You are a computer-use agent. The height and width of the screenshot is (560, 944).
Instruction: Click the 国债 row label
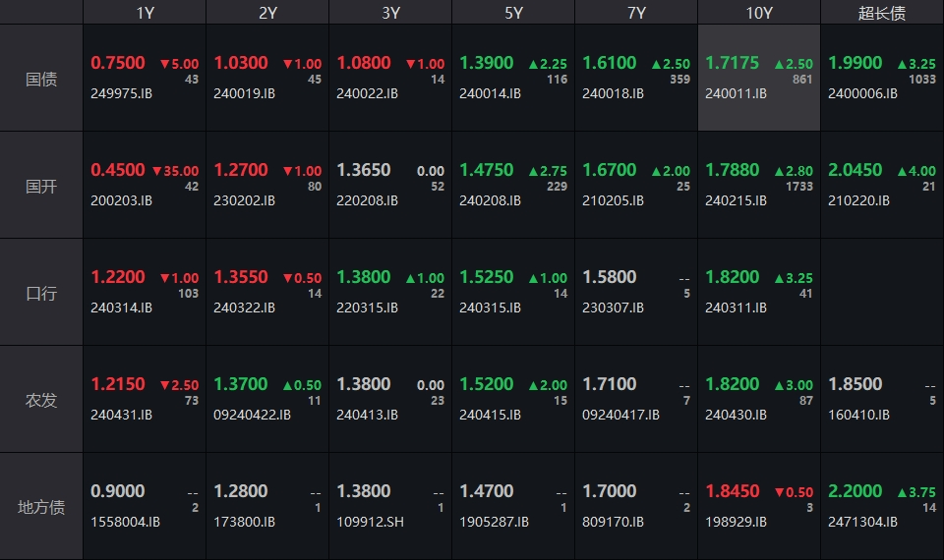(x=41, y=79)
